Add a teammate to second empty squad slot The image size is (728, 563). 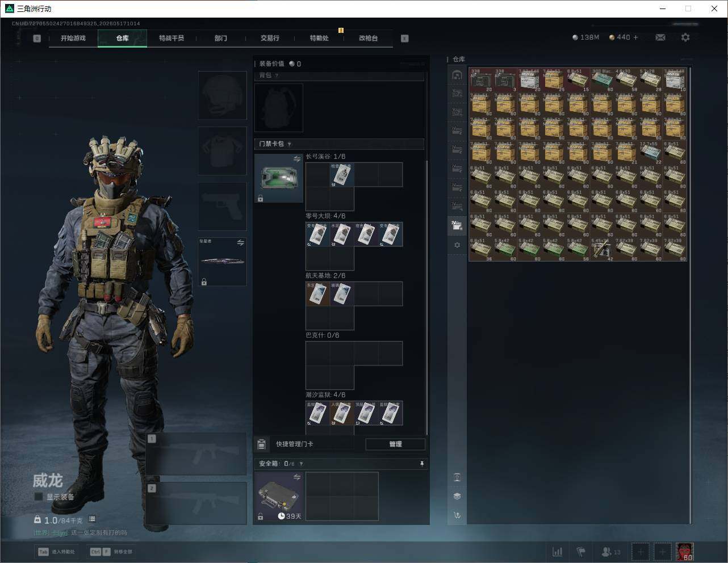point(662,552)
